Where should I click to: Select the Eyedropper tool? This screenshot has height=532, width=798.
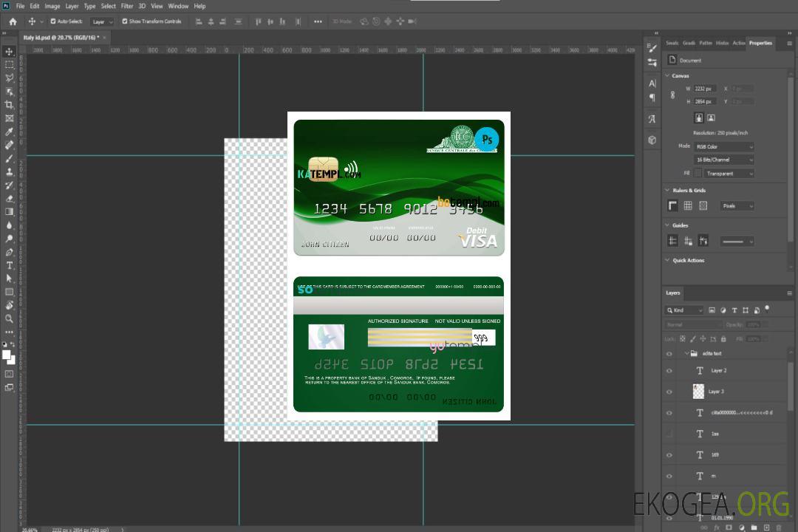click(9, 132)
